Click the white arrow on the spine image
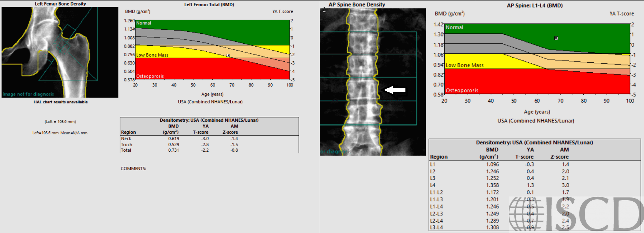Viewport: 644px width, 233px height. coord(395,90)
